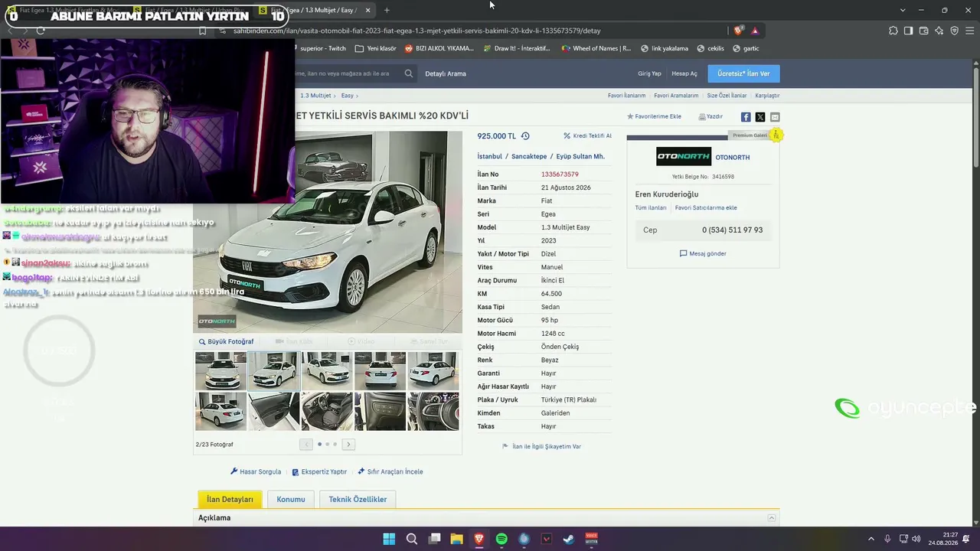This screenshot has width=980, height=551.
Task: Click Mesaj gönder to the seller
Action: pos(703,253)
